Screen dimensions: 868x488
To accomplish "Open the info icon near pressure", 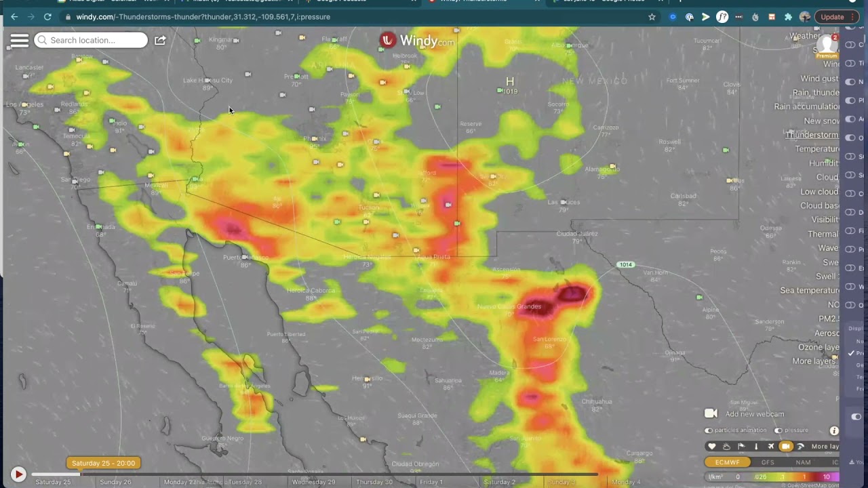I will (x=834, y=430).
